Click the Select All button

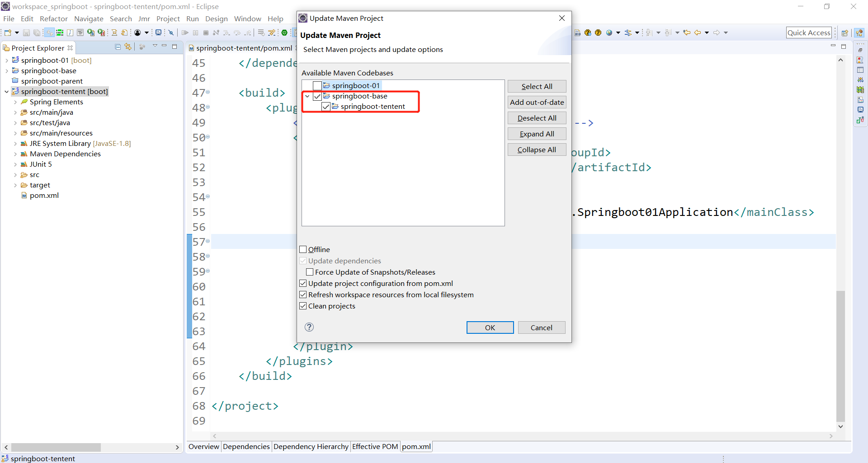537,86
